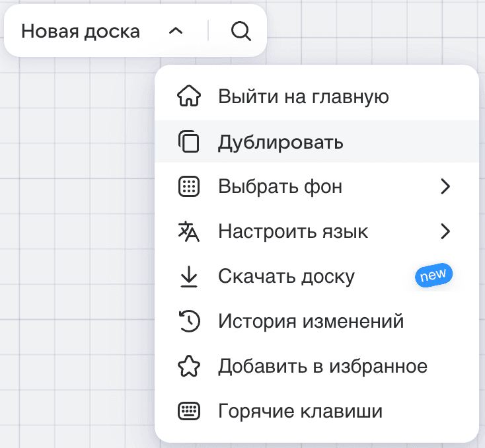485x448 pixels.
Task: Select Выйти на главную menu item
Action: pyautogui.click(x=317, y=96)
